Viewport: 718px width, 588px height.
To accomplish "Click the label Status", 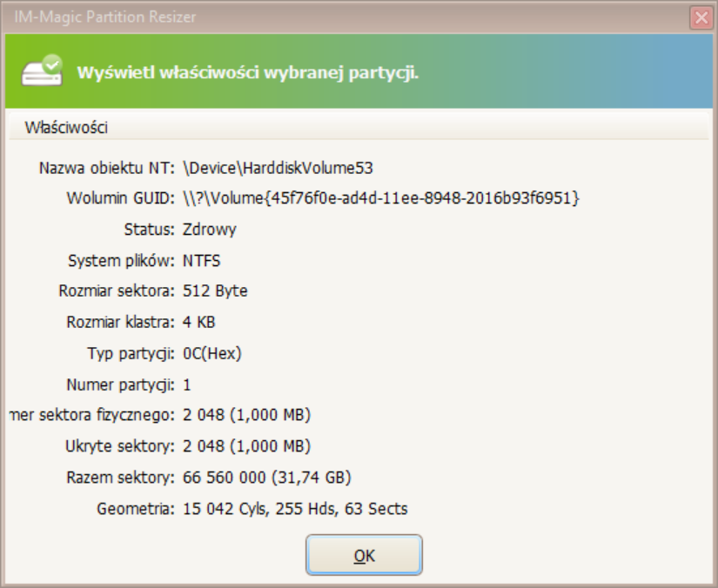I will tap(150, 230).
